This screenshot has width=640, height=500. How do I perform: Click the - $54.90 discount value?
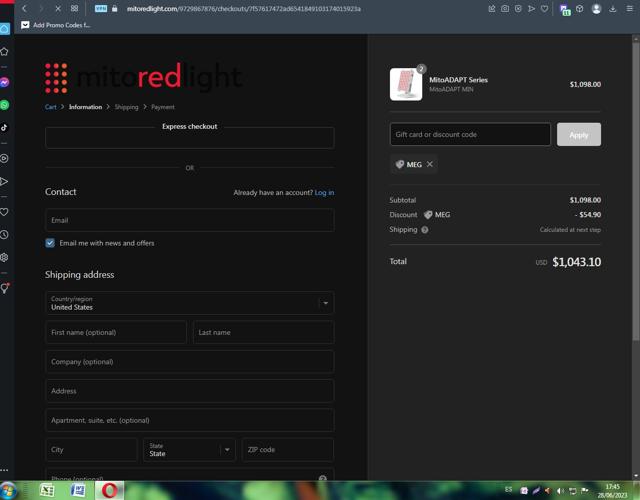coord(588,215)
